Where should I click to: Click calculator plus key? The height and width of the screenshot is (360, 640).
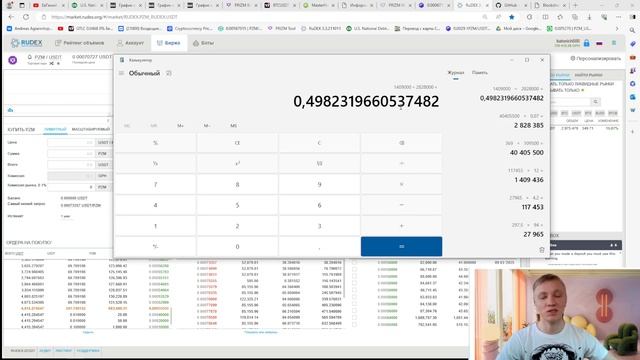tap(401, 226)
